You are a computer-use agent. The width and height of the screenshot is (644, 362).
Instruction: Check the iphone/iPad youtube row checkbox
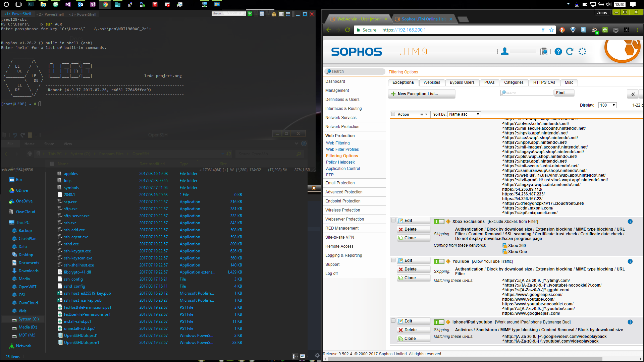pyautogui.click(x=393, y=321)
